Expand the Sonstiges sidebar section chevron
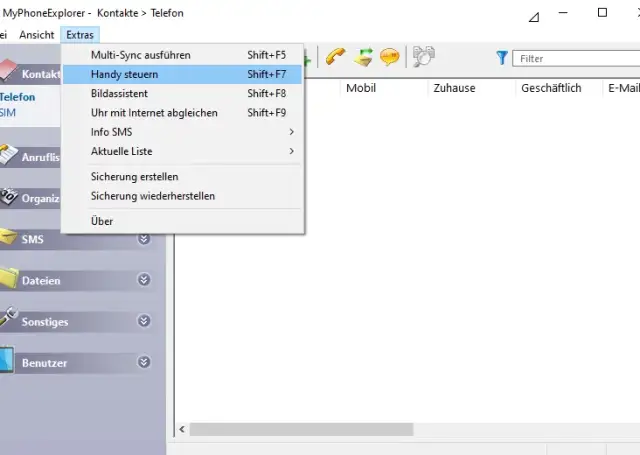Viewport: 640px width, 455px height. [144, 321]
